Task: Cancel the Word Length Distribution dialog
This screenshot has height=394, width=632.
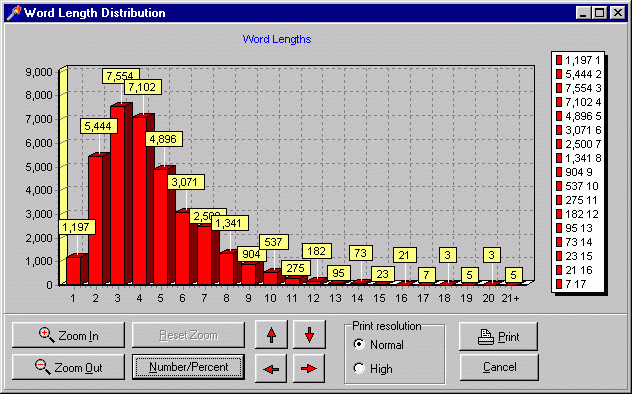Action: 499,367
